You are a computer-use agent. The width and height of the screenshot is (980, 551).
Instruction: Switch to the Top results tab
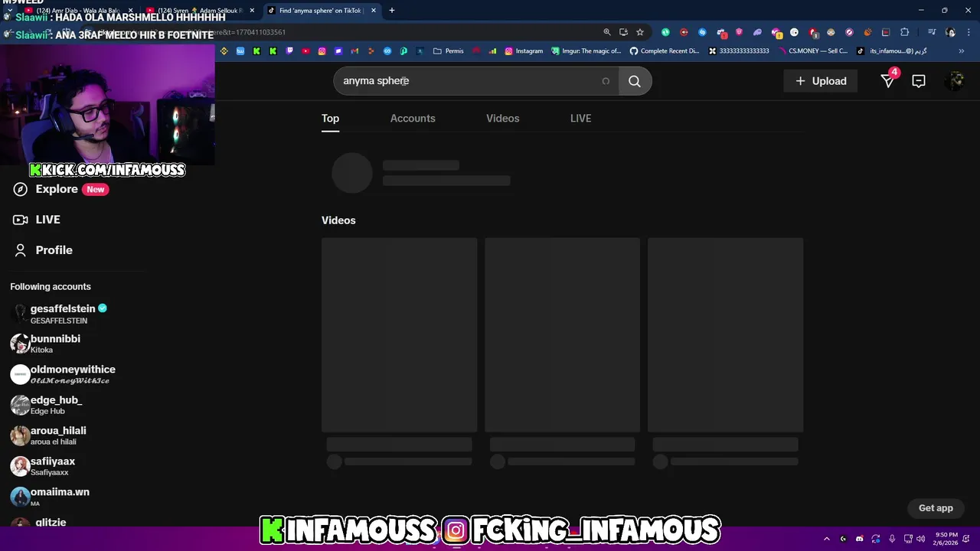point(330,118)
